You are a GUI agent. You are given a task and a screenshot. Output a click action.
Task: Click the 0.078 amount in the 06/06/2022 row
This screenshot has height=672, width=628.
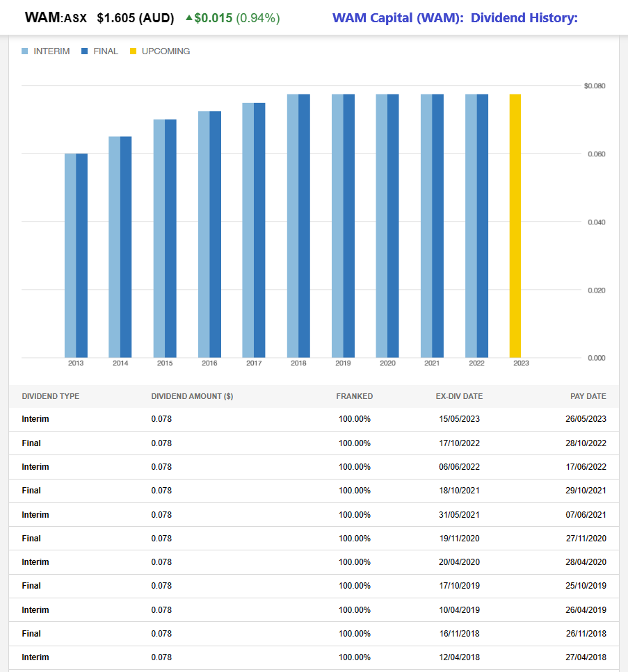pos(161,467)
